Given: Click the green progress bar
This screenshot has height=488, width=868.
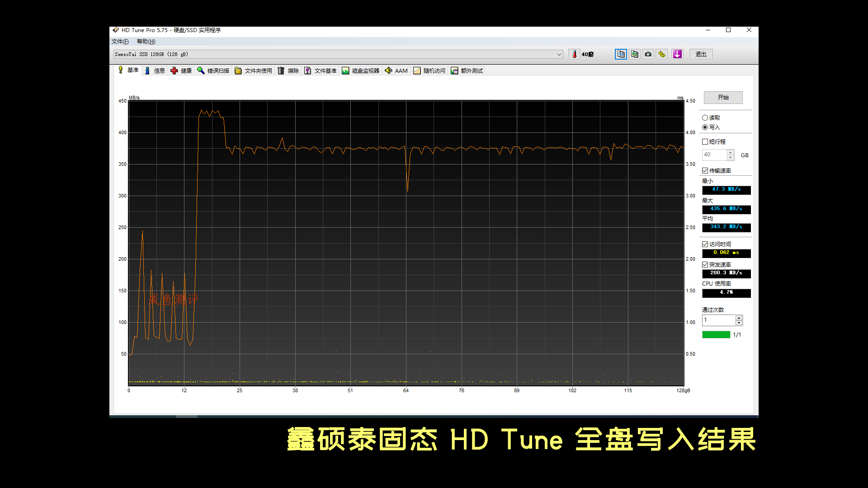Looking at the screenshot, I should (x=716, y=335).
